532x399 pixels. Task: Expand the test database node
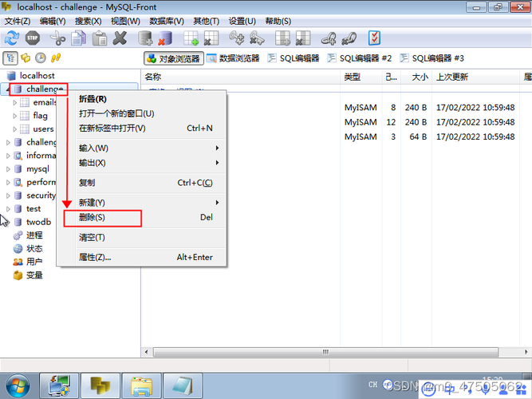[8, 209]
